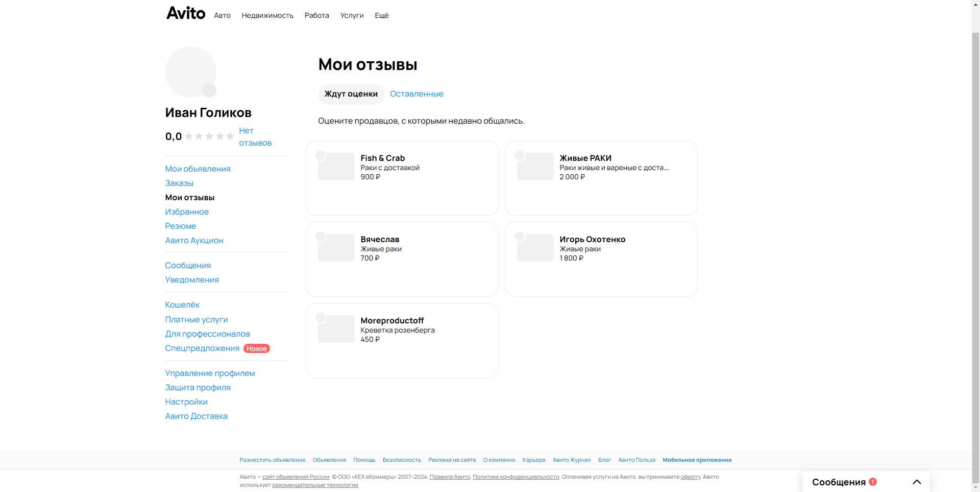
Task: Switch to the Ждут оценки tab
Action: (x=351, y=94)
